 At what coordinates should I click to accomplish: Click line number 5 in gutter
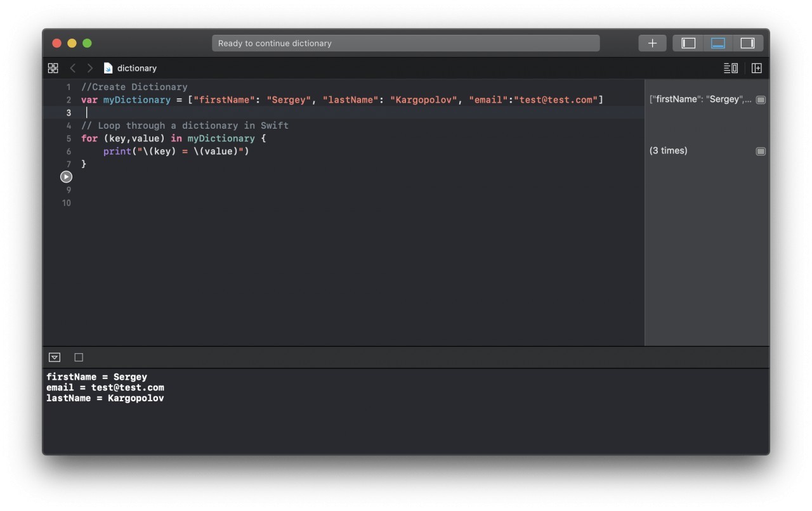[x=69, y=138]
